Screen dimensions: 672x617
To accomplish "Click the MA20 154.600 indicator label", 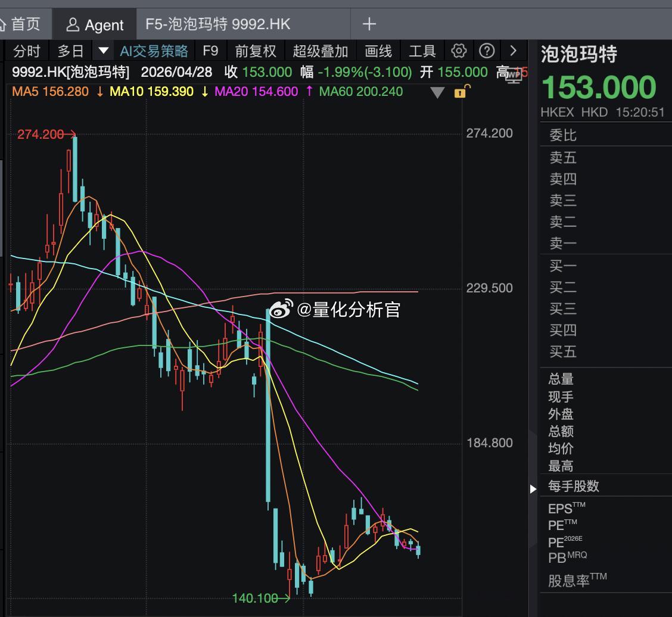I will tap(256, 91).
